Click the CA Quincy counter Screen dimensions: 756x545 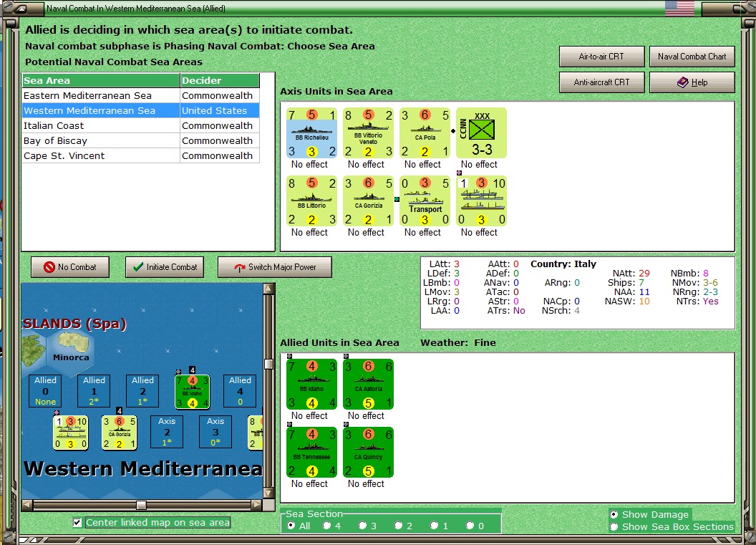(x=368, y=453)
